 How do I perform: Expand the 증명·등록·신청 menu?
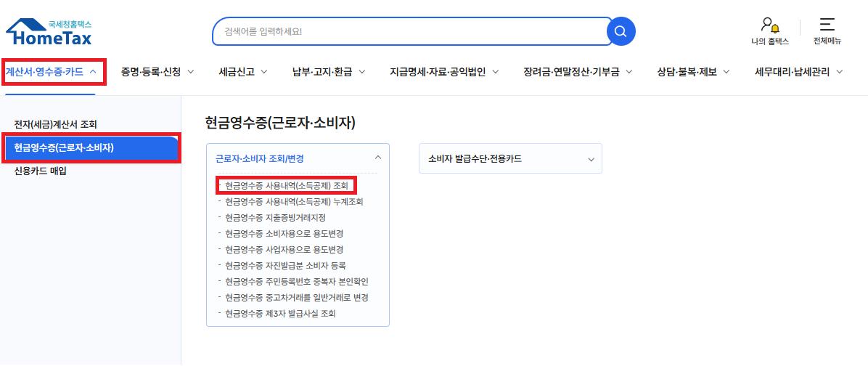157,71
